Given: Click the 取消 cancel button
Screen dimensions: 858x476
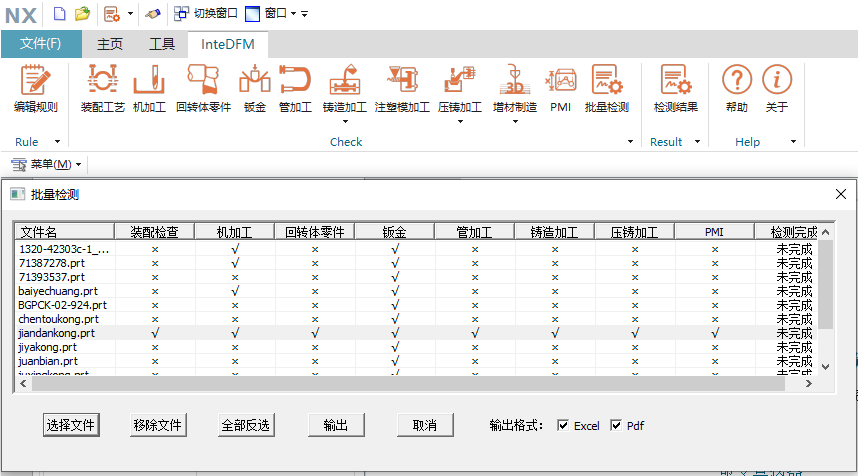Looking at the screenshot, I should pyautogui.click(x=425, y=425).
